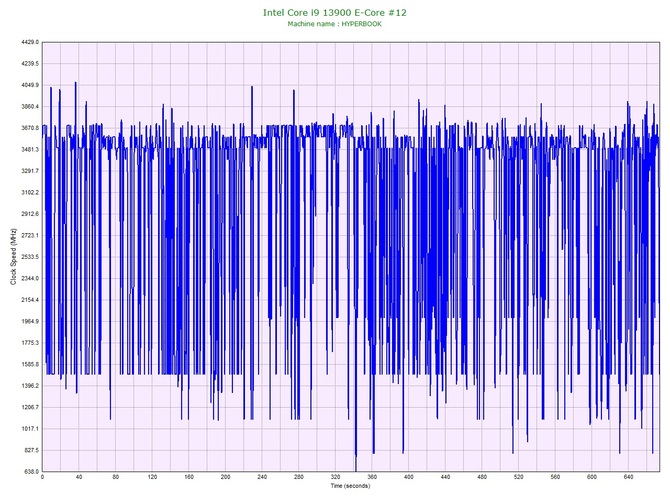Image resolution: width=670 pixels, height=503 pixels.
Task: Click the chart title Intel Core i9 13900 E-Core #12
Action: [335, 13]
